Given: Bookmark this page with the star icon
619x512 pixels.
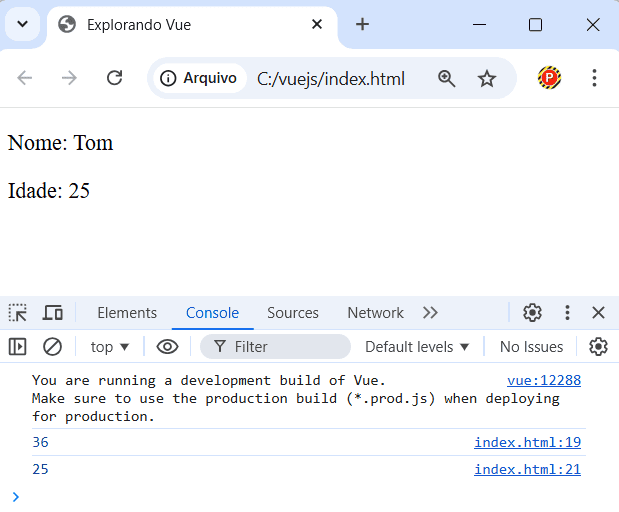Looking at the screenshot, I should point(487,78).
